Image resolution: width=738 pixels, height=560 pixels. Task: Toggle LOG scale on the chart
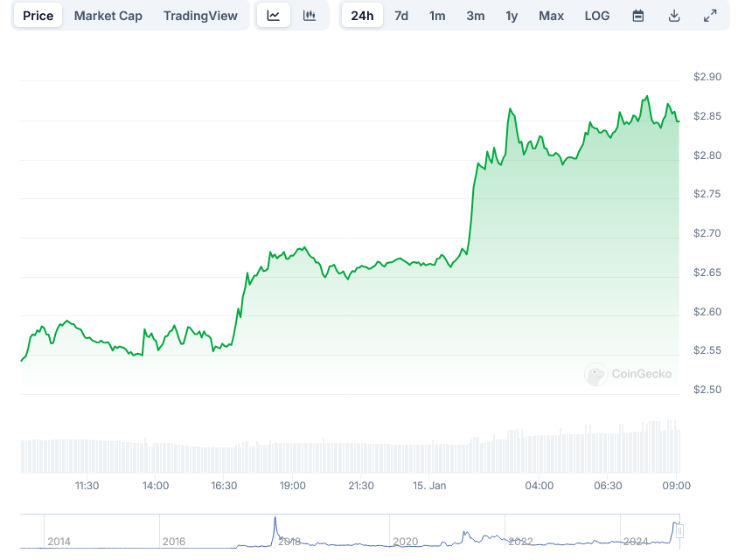click(597, 16)
